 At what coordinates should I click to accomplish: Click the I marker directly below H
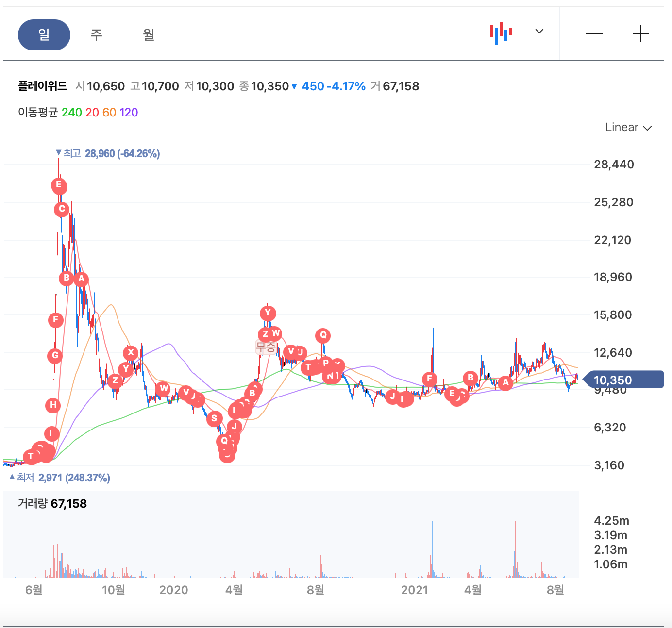point(51,433)
